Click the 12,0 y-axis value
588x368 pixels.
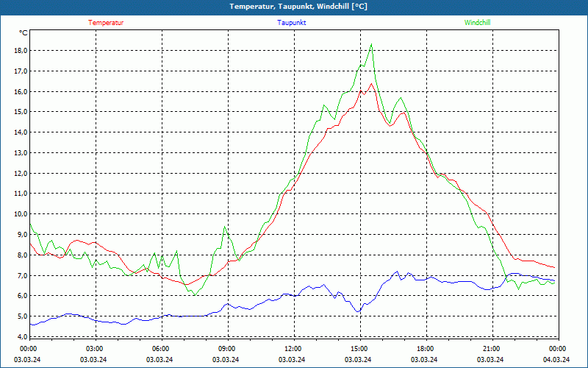click(x=21, y=174)
